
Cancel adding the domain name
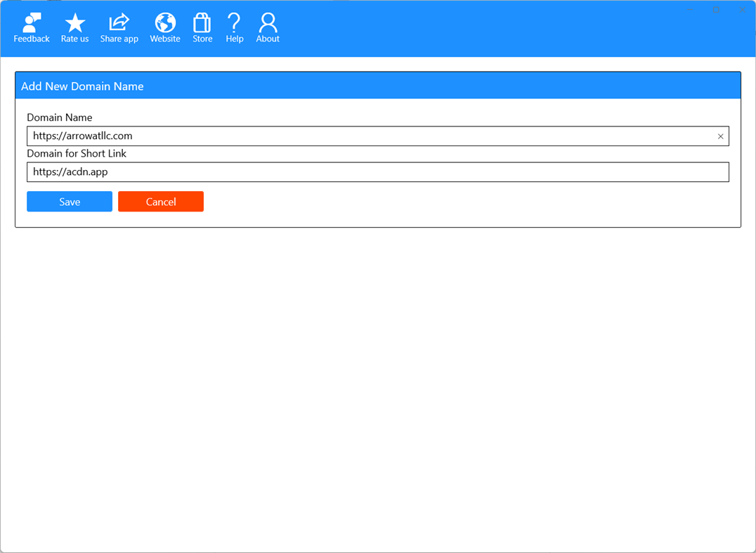(161, 201)
